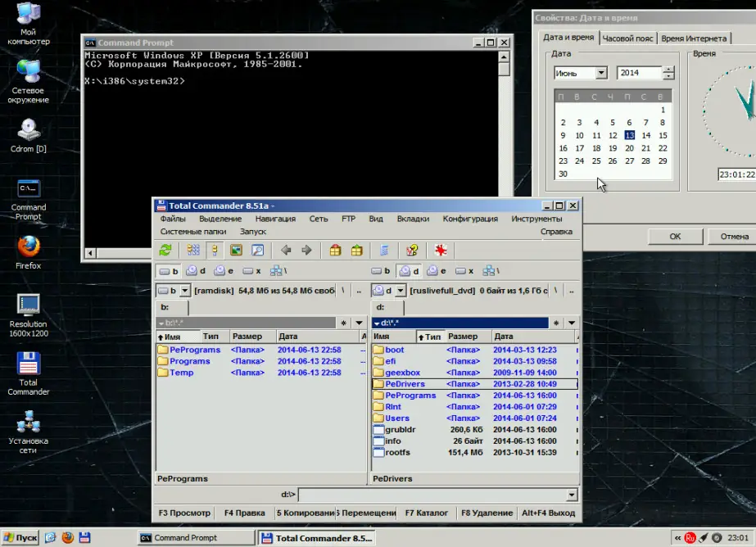Click the help question mark toolbar icon
The image size is (756, 547).
point(412,250)
